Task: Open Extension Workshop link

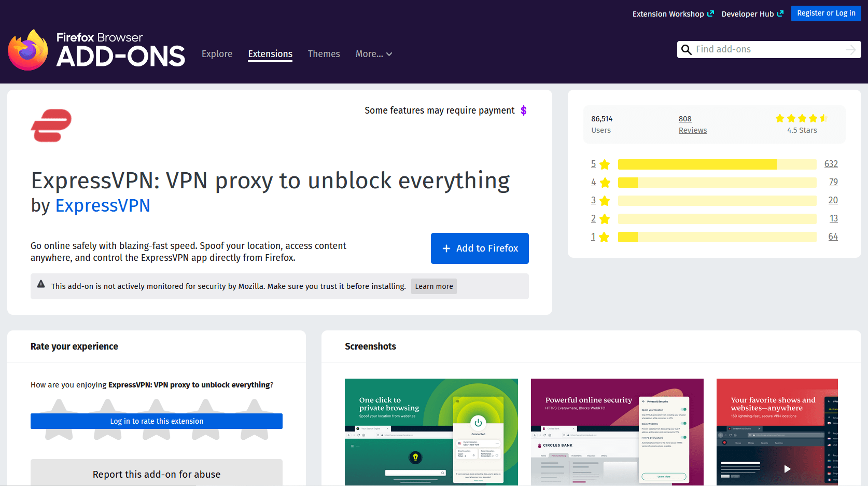Action: tap(673, 14)
